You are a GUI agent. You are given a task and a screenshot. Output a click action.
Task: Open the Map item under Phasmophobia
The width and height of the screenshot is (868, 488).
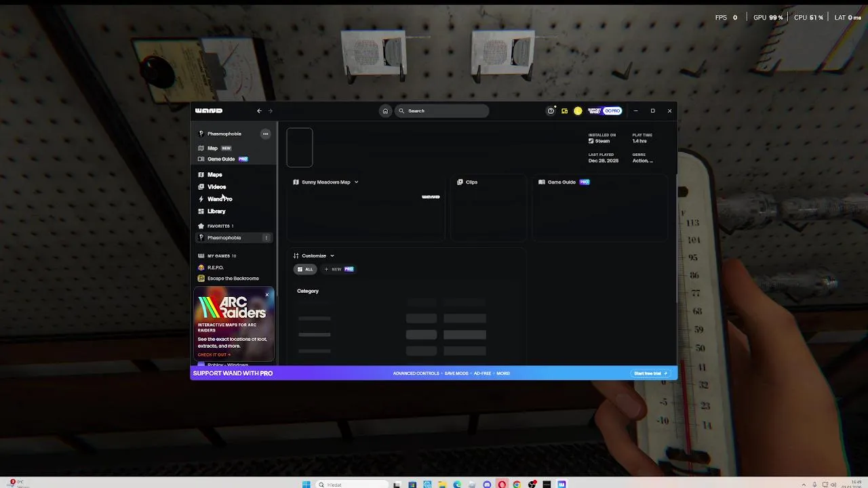(x=214, y=148)
